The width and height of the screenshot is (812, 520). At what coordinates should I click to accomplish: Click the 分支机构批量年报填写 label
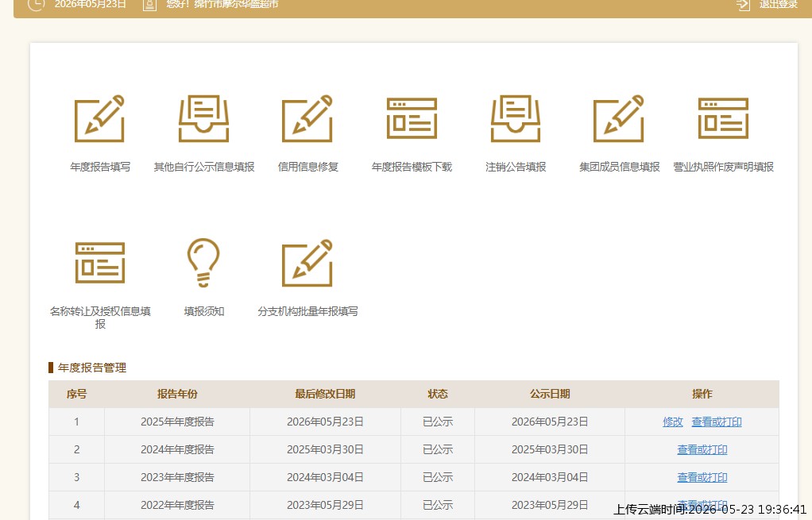[x=307, y=311]
